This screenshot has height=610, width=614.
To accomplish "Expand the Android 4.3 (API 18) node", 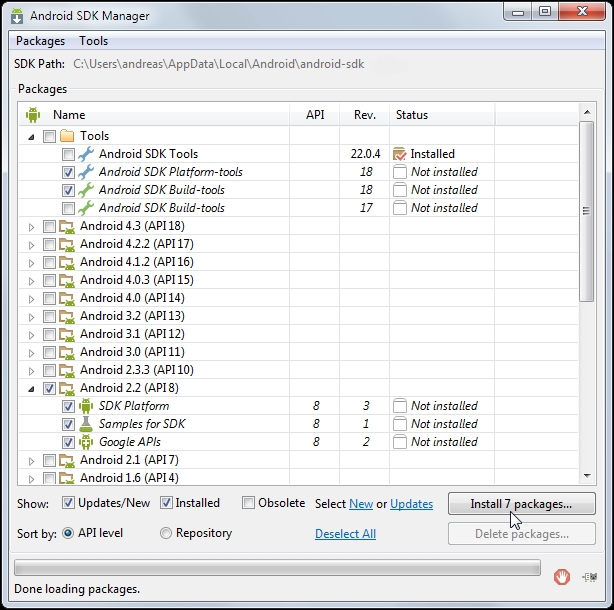I will (x=31, y=227).
